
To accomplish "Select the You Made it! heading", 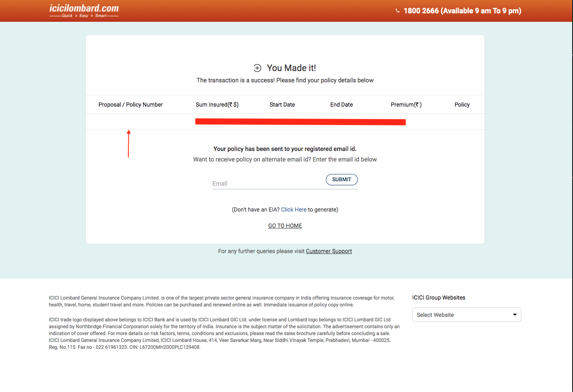I will pos(292,68).
